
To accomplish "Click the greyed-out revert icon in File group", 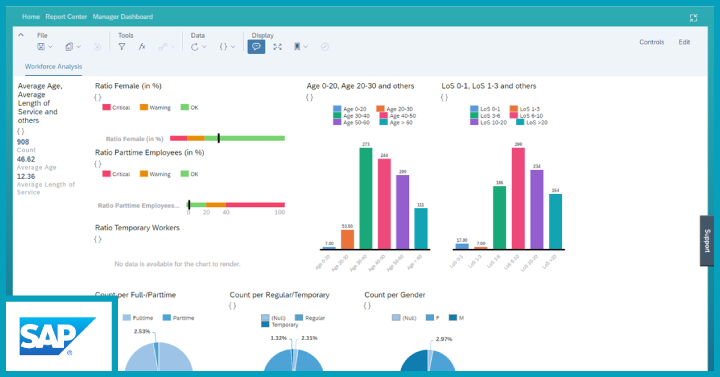I will (97, 47).
